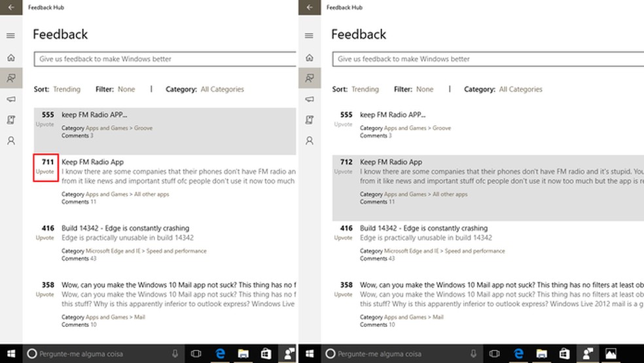Open 'Build 14342 - Edge is constantly crashing' in right window

[x=423, y=229]
